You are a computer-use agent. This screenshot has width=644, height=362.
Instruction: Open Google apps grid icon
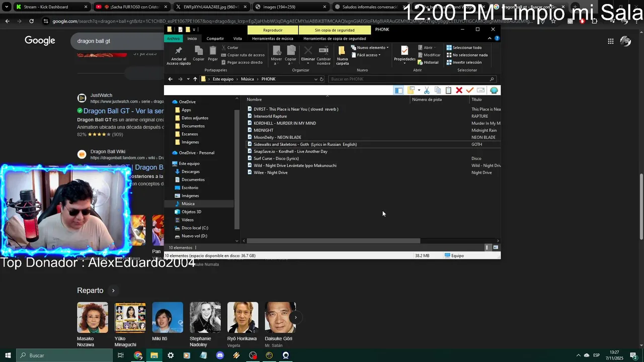(x=610, y=41)
